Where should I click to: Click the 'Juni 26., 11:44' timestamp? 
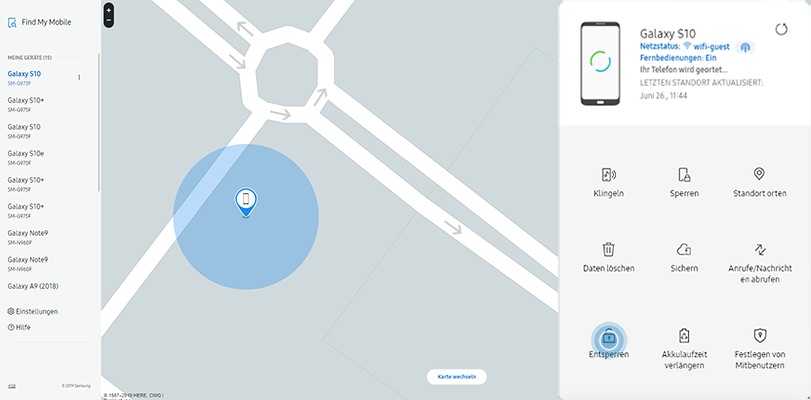click(x=664, y=96)
